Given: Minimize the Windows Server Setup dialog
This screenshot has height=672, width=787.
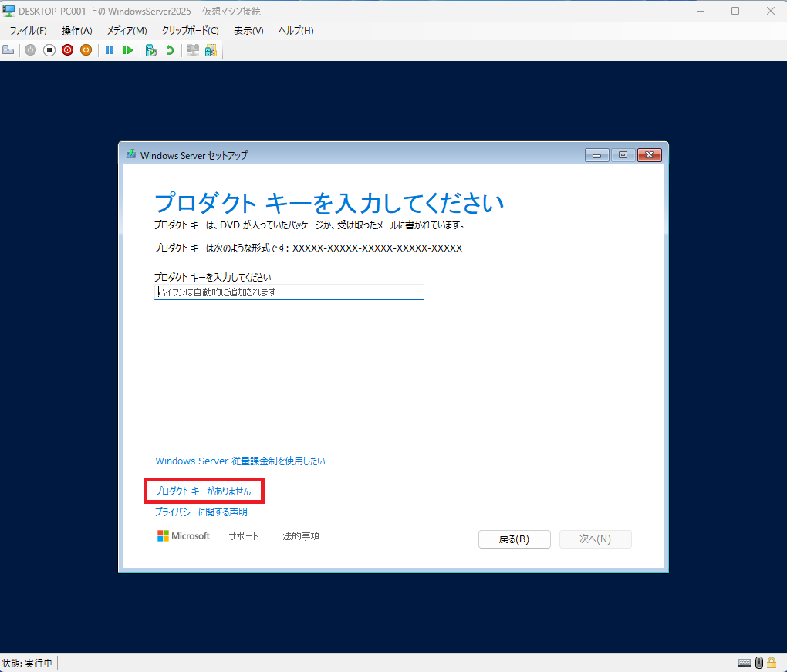Looking at the screenshot, I should [x=596, y=155].
